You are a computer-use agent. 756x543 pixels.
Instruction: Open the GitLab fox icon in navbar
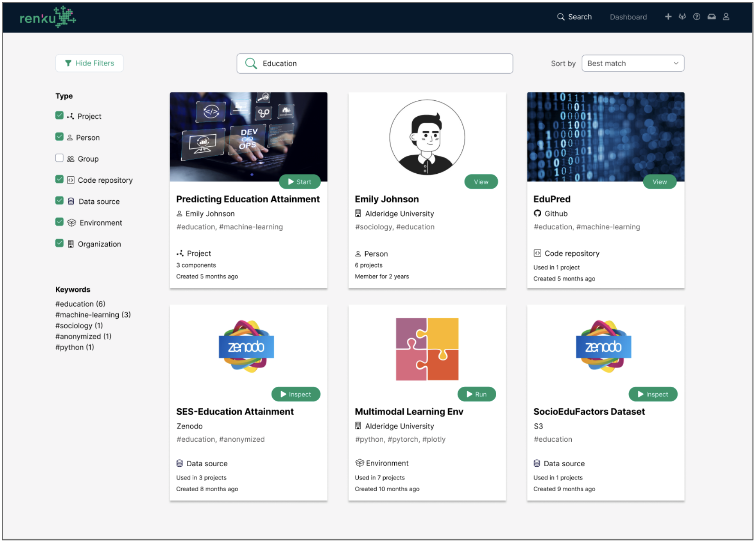tap(682, 17)
